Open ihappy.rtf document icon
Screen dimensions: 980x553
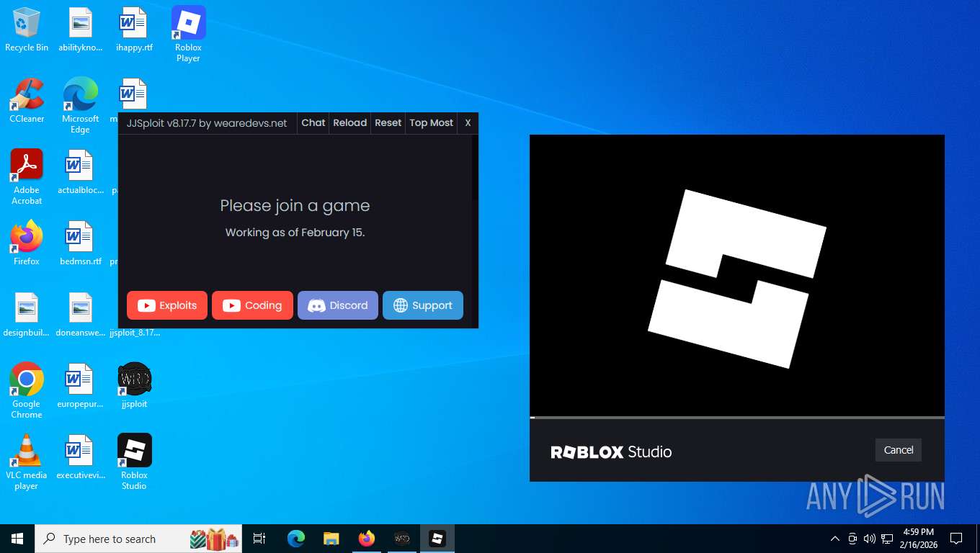(x=134, y=30)
